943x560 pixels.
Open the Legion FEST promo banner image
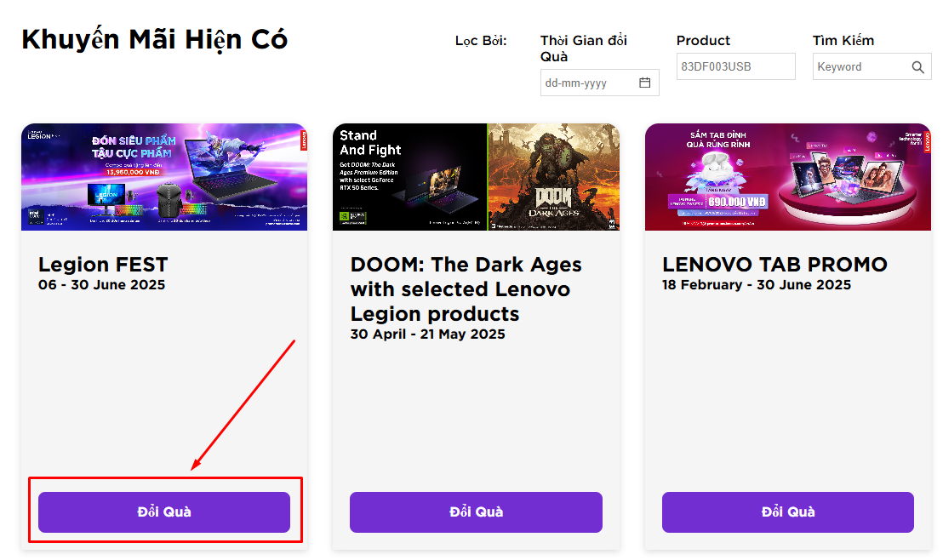[x=164, y=177]
